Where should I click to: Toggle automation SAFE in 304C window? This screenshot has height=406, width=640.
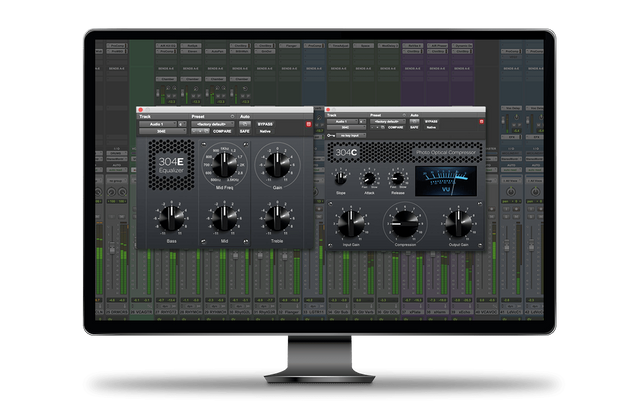(414, 128)
